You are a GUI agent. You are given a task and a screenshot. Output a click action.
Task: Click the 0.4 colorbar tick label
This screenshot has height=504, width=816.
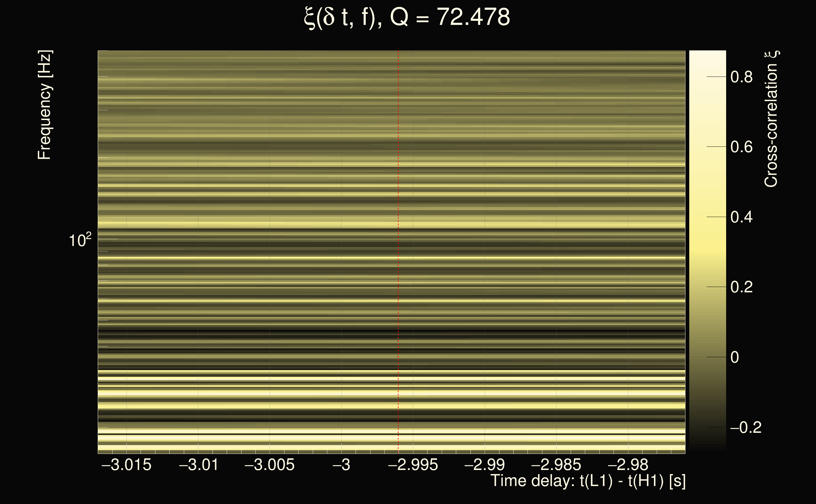point(741,217)
